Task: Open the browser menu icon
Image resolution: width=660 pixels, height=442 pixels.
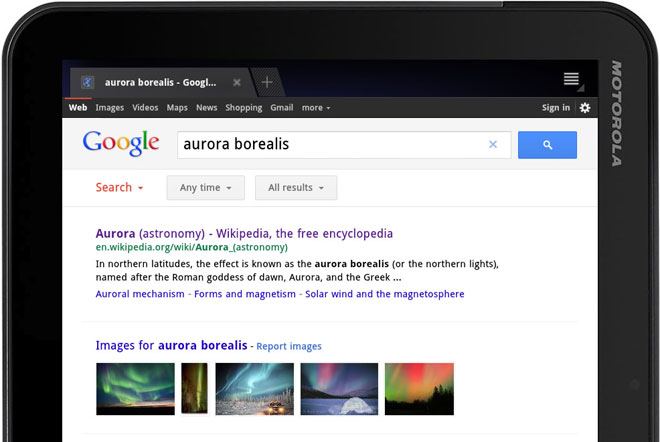Action: click(x=572, y=79)
